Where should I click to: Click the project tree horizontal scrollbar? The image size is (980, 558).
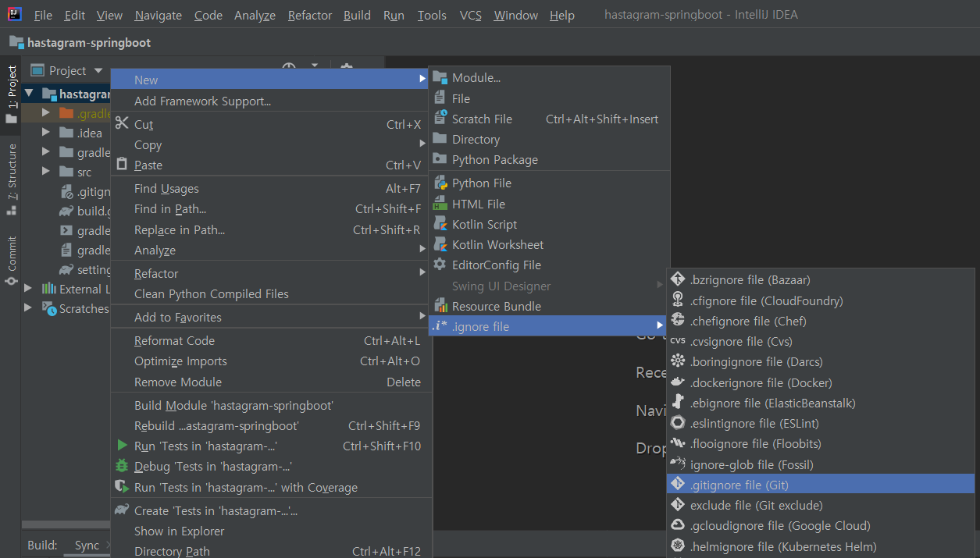[x=66, y=524]
